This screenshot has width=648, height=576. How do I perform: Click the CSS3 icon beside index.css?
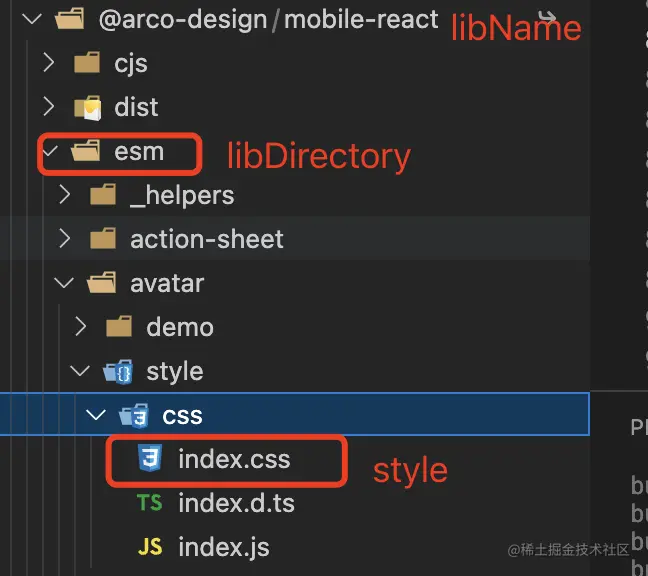[x=151, y=459]
